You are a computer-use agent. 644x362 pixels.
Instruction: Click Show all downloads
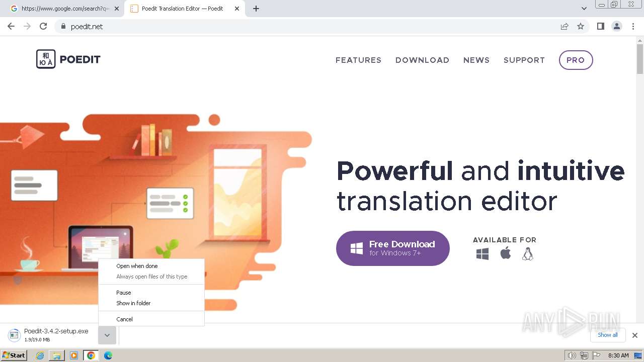click(608, 335)
